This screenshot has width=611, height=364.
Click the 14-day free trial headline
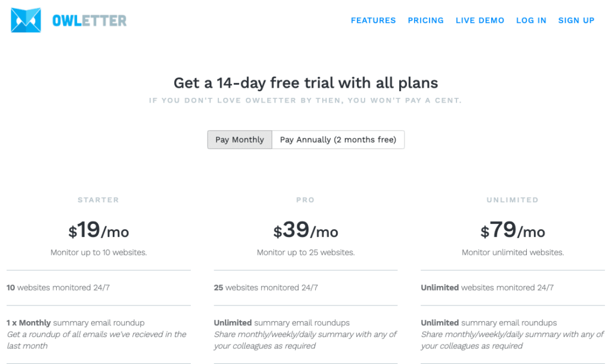(x=305, y=82)
